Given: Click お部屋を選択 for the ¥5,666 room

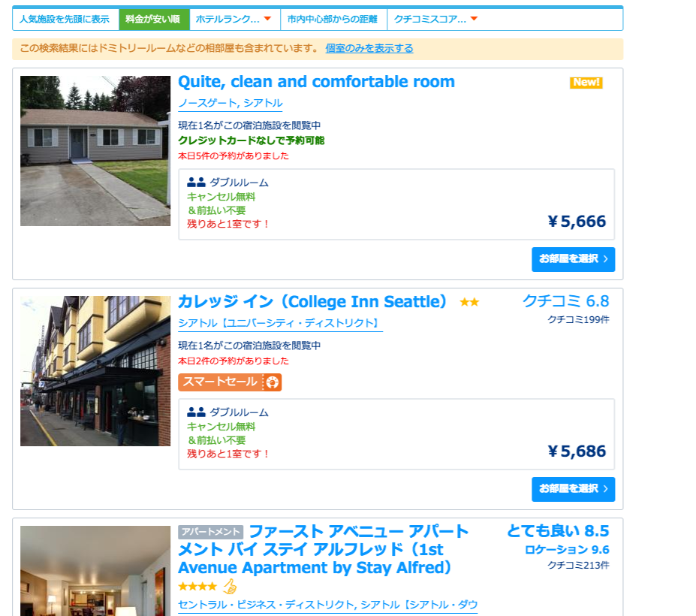Looking at the screenshot, I should pyautogui.click(x=573, y=259).
